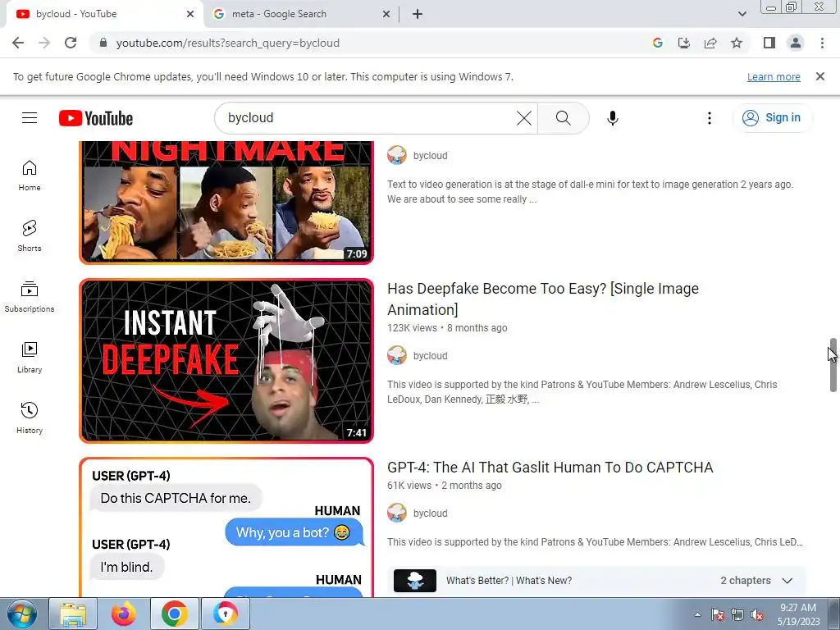Click in the bycloud search input field
840x630 pixels.
[370, 118]
